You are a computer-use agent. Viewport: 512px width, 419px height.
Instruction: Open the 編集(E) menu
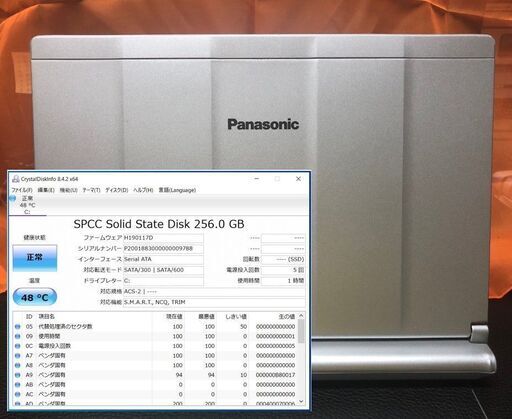point(46,190)
